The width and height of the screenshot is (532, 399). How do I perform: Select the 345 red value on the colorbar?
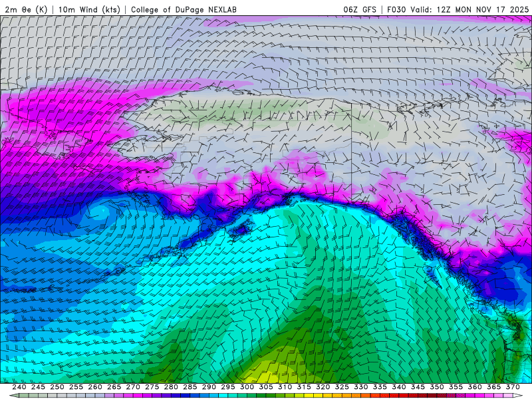pos(418,387)
